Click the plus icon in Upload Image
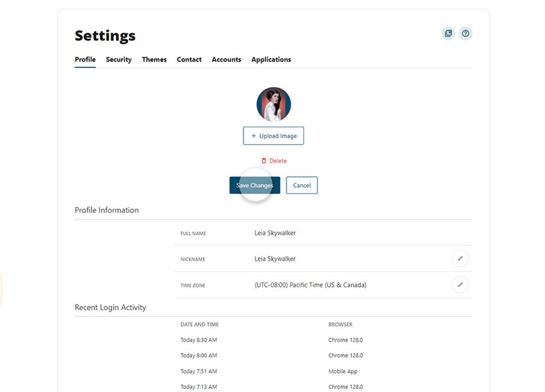 click(254, 136)
